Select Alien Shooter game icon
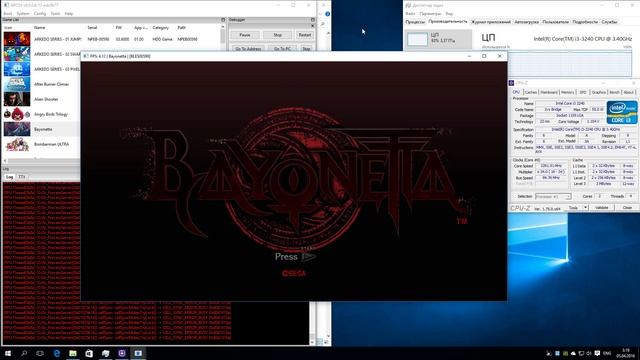640x360 pixels. 17,99
